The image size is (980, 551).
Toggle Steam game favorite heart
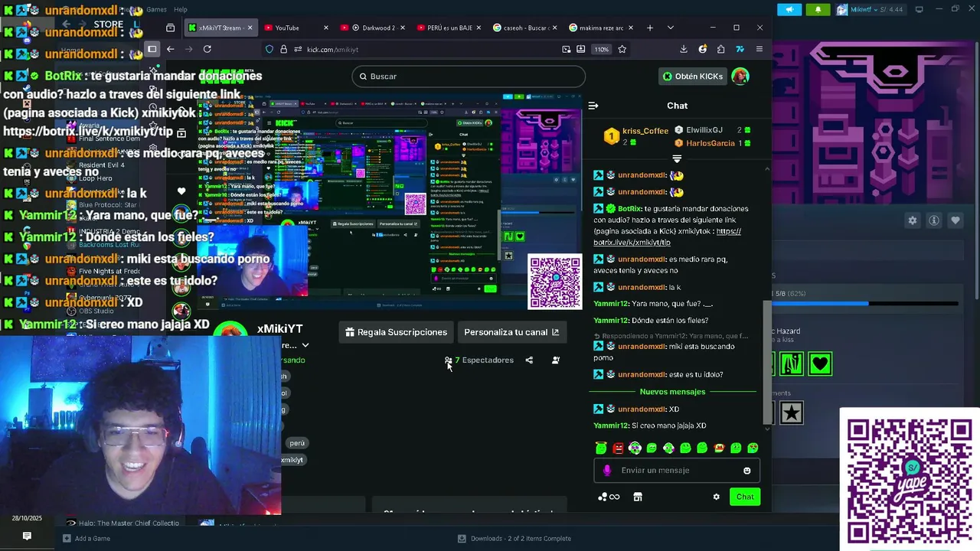(955, 220)
